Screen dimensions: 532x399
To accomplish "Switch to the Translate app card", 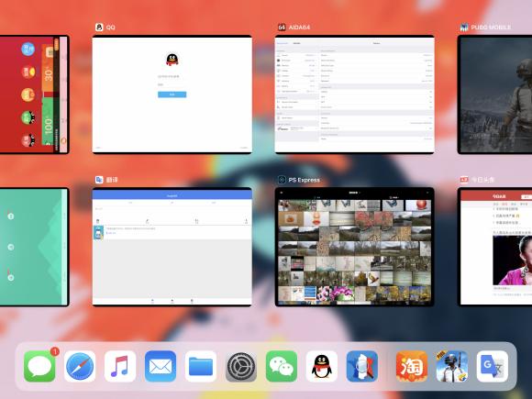I will point(172,247).
